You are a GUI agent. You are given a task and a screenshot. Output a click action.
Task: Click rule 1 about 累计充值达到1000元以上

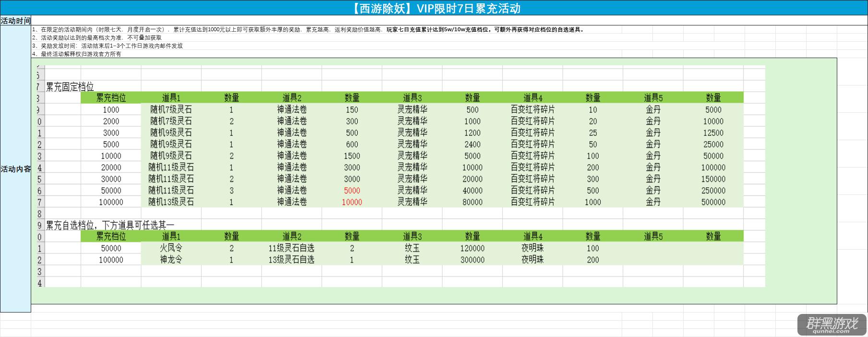coord(308,29)
